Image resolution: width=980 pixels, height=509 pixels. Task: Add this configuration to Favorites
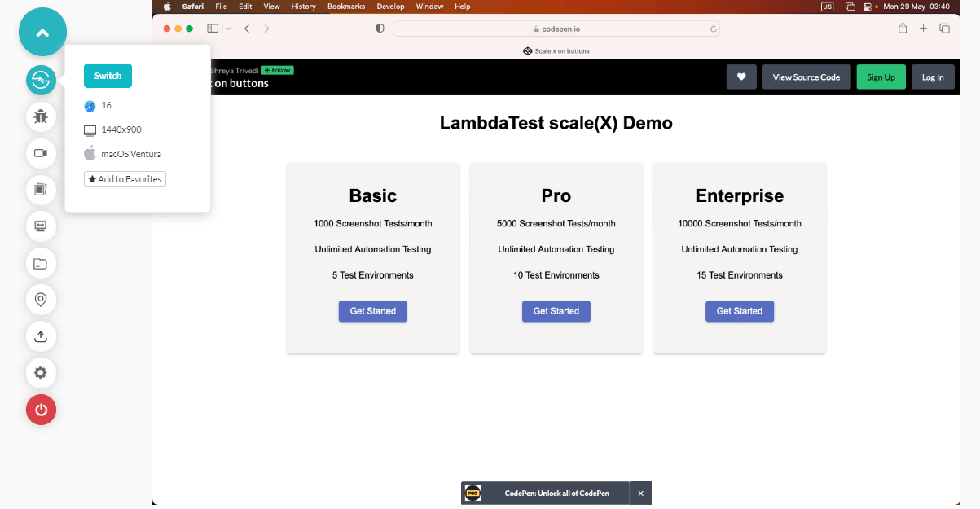tap(124, 178)
